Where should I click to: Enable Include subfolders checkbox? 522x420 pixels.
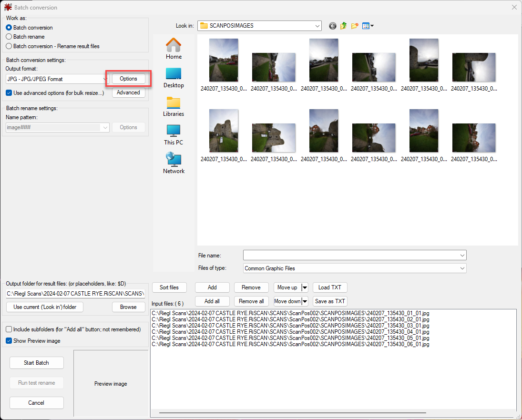click(x=9, y=329)
